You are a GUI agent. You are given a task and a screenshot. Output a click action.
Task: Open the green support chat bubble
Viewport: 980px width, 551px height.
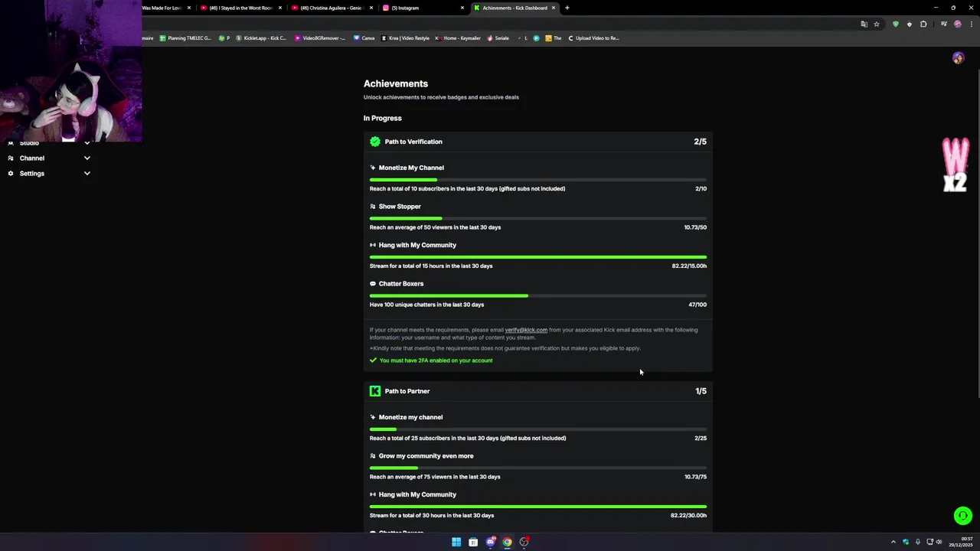coord(963,516)
